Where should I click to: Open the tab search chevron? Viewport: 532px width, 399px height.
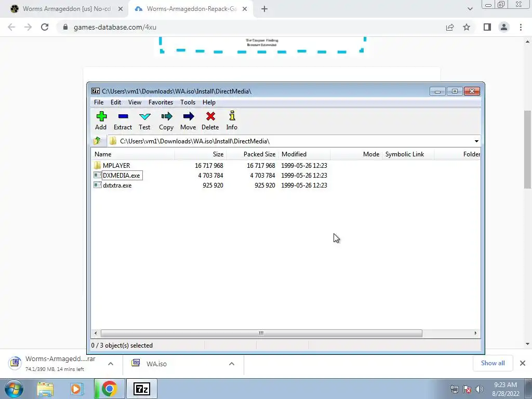pos(470,9)
